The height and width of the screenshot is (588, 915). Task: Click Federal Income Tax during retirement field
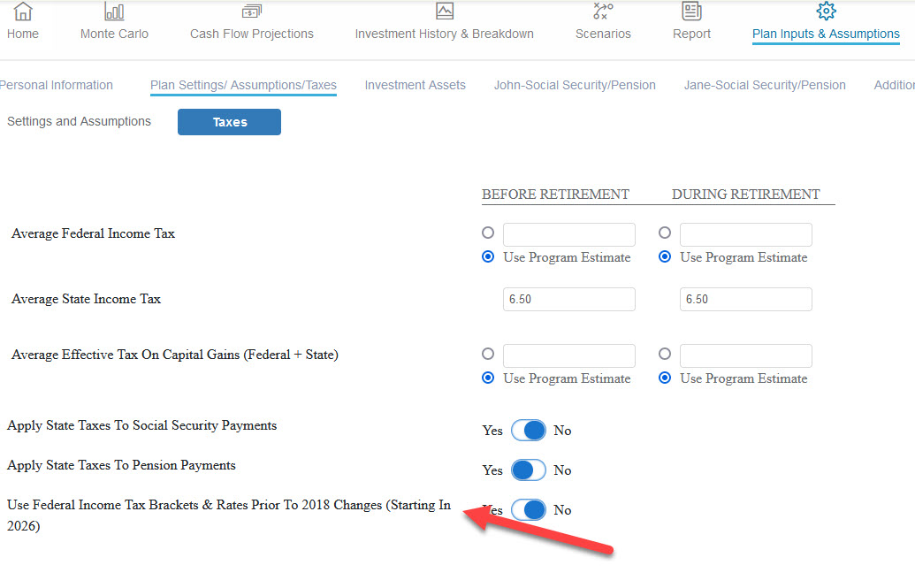tap(745, 234)
